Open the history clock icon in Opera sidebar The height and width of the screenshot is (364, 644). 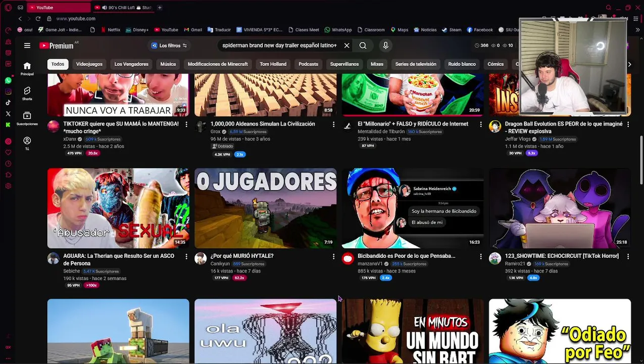pyautogui.click(x=8, y=164)
